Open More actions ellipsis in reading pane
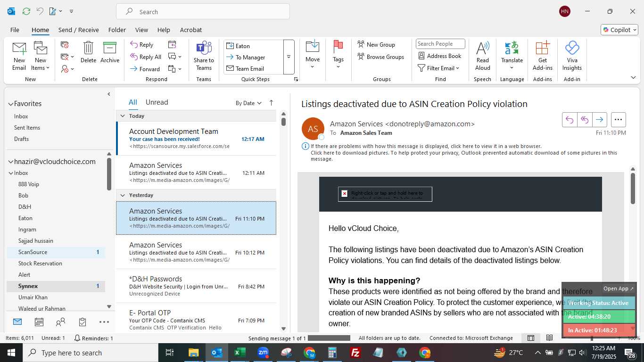The width and height of the screenshot is (644, 362). pyautogui.click(x=619, y=120)
